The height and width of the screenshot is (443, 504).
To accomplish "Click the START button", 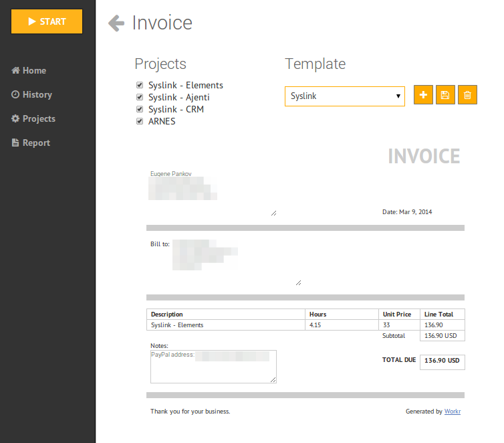I will tap(47, 21).
